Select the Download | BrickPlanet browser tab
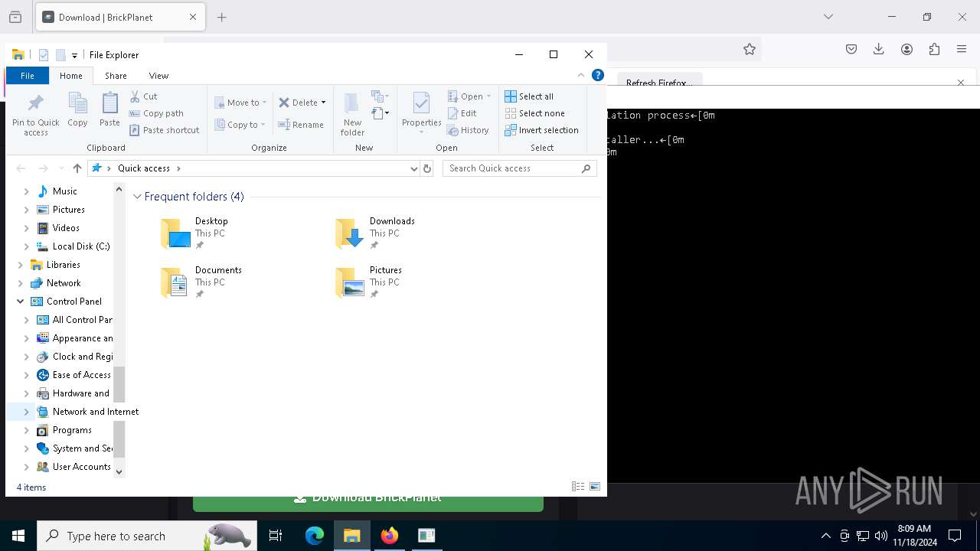980x551 pixels. (x=120, y=17)
